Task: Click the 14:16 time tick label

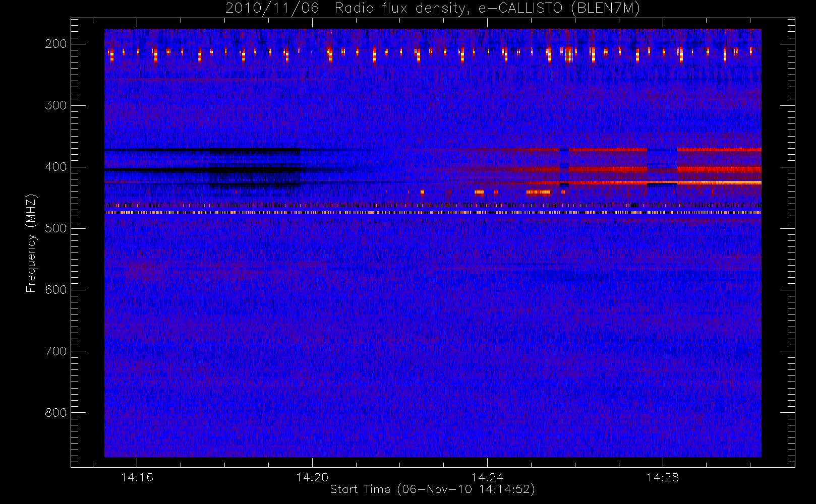Action: point(137,477)
